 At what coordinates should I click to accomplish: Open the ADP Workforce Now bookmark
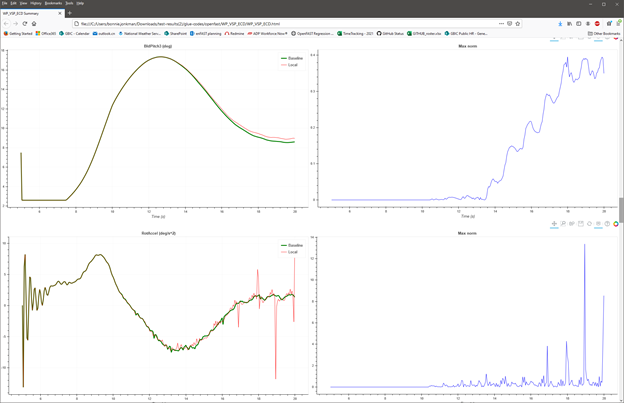pos(267,34)
